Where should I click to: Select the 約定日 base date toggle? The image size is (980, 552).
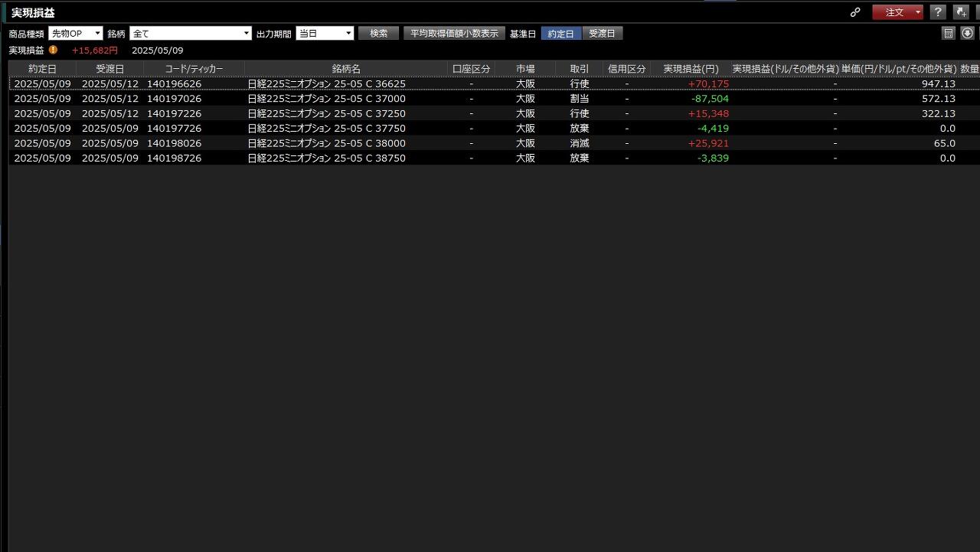(561, 34)
